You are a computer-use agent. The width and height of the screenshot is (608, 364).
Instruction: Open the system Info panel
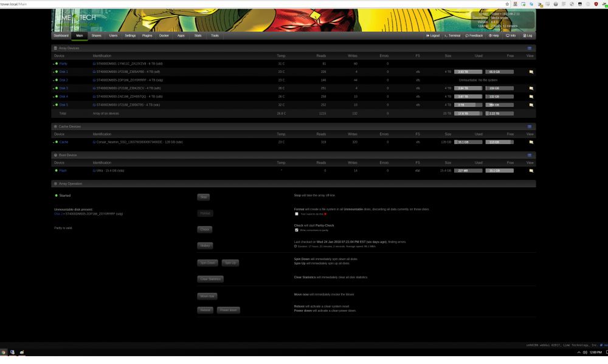pyautogui.click(x=511, y=36)
